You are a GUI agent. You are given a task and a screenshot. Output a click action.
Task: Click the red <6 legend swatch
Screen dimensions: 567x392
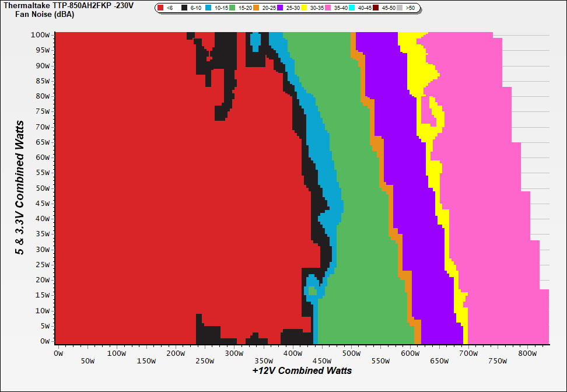161,8
